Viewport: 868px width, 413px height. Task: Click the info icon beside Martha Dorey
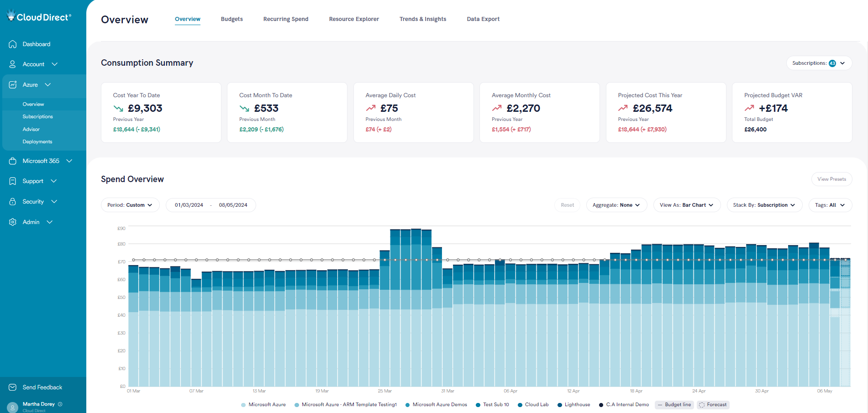(x=60, y=404)
